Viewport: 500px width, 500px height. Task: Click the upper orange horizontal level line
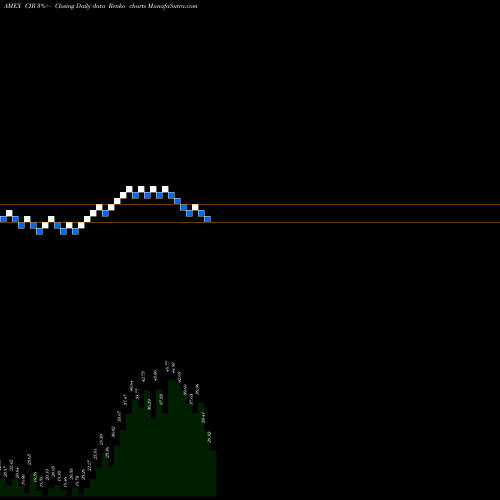(250, 204)
